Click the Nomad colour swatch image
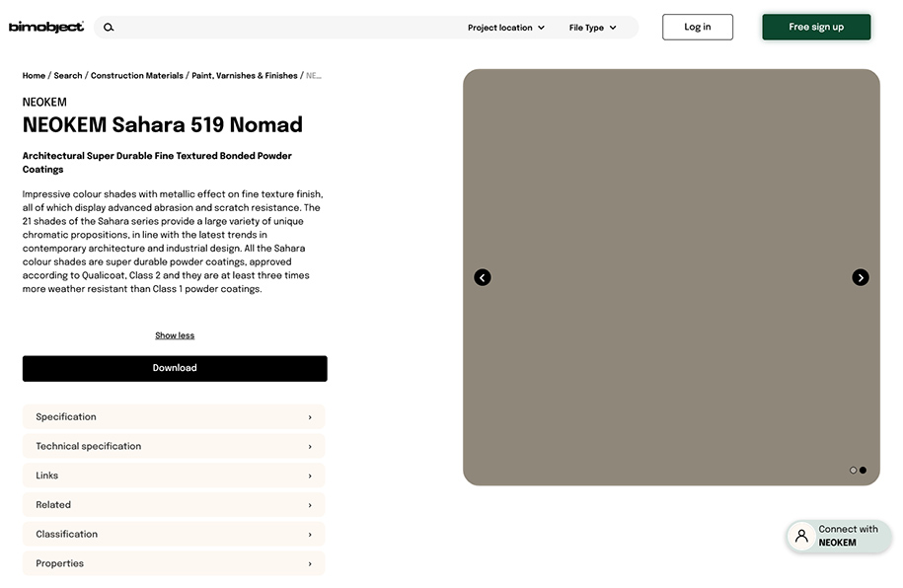Image resolution: width=903 pixels, height=588 pixels. (671, 277)
